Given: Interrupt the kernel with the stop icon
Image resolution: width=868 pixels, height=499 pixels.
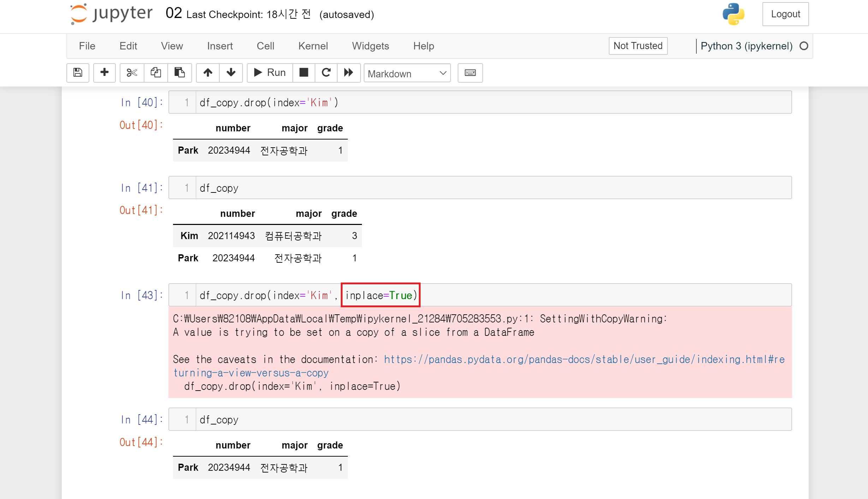Looking at the screenshot, I should [x=304, y=73].
